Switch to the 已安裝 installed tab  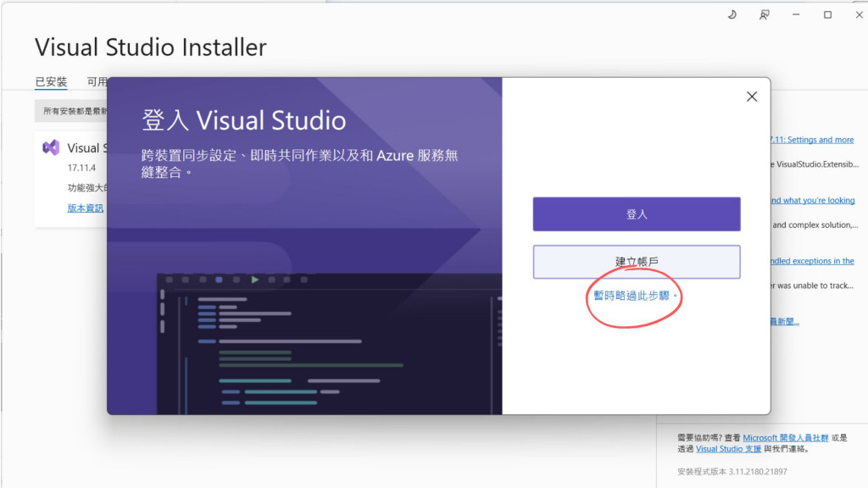pos(51,82)
